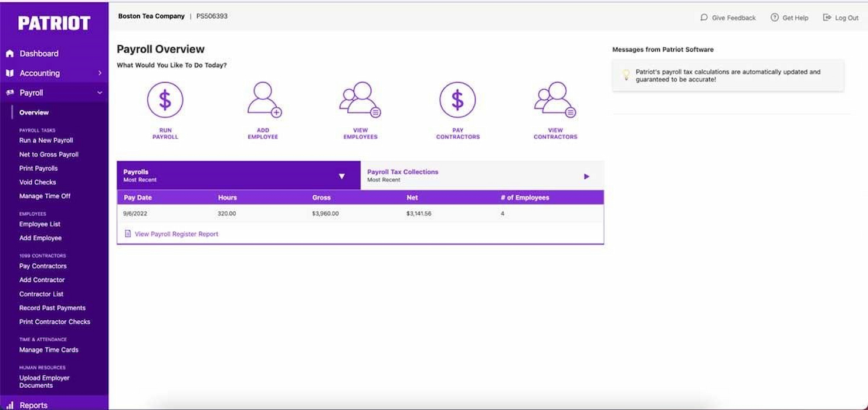Click the Pay Date column header
This screenshot has height=410, width=868.
pyautogui.click(x=138, y=198)
